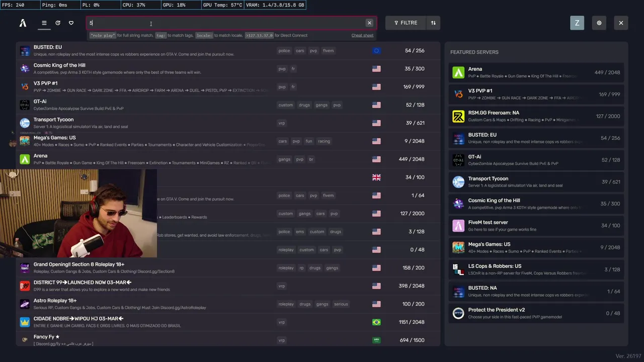Click 'fivem' tag on BUSTED: EU row
The width and height of the screenshot is (644, 362).
pyautogui.click(x=328, y=50)
